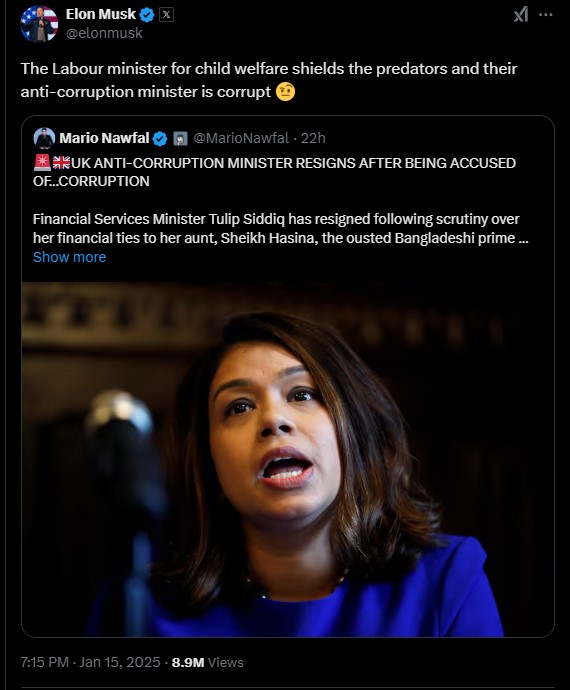Click the Grok icon beside the post menu
Viewport: 570px width, 690px height.
coord(521,15)
